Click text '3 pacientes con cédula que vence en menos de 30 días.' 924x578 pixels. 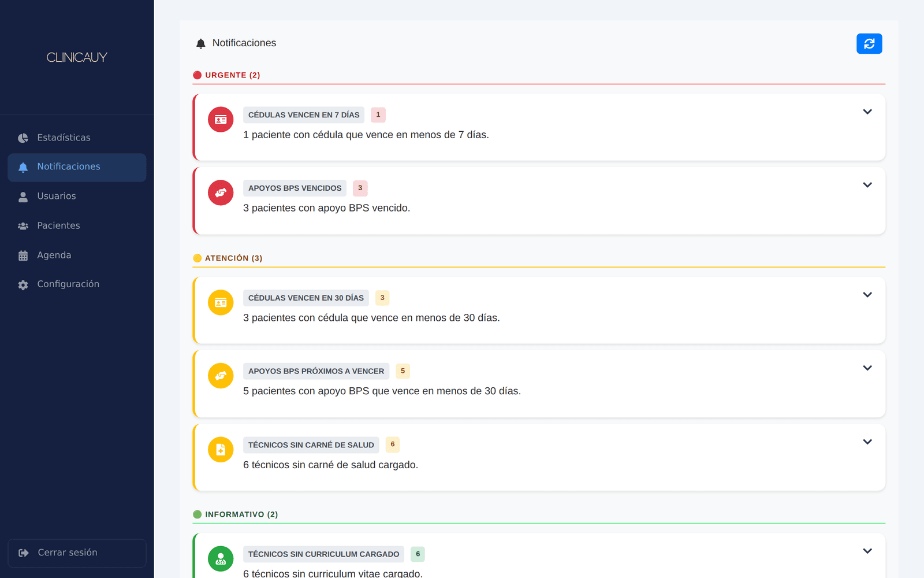pyautogui.click(x=371, y=318)
